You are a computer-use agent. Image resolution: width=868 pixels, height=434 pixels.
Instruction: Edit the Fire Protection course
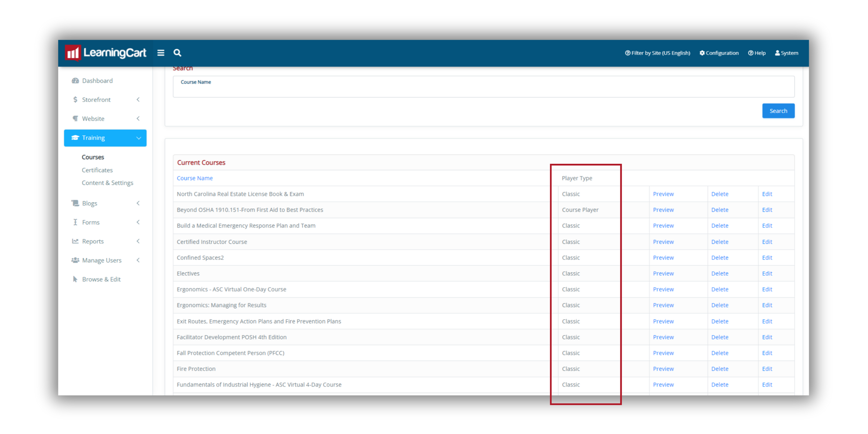tap(767, 369)
